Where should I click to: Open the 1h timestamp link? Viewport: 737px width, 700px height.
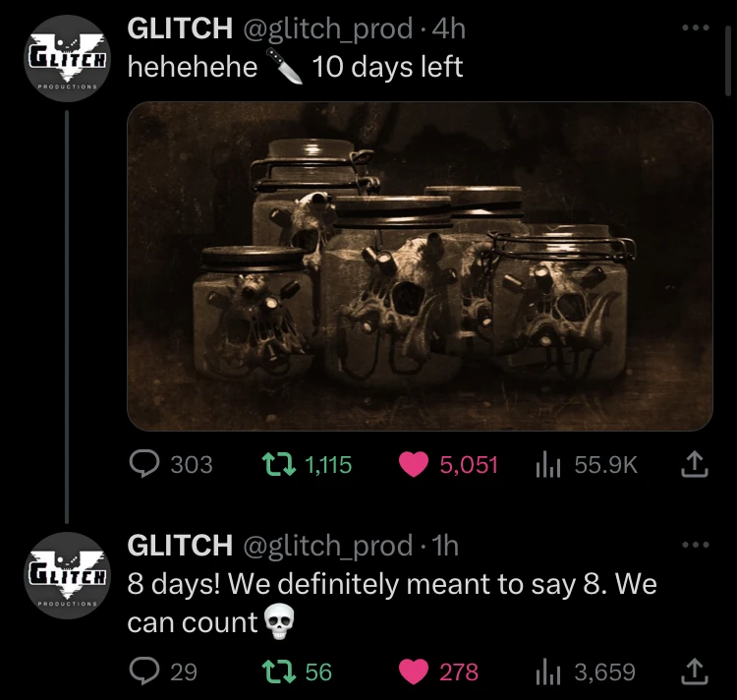pyautogui.click(x=444, y=546)
